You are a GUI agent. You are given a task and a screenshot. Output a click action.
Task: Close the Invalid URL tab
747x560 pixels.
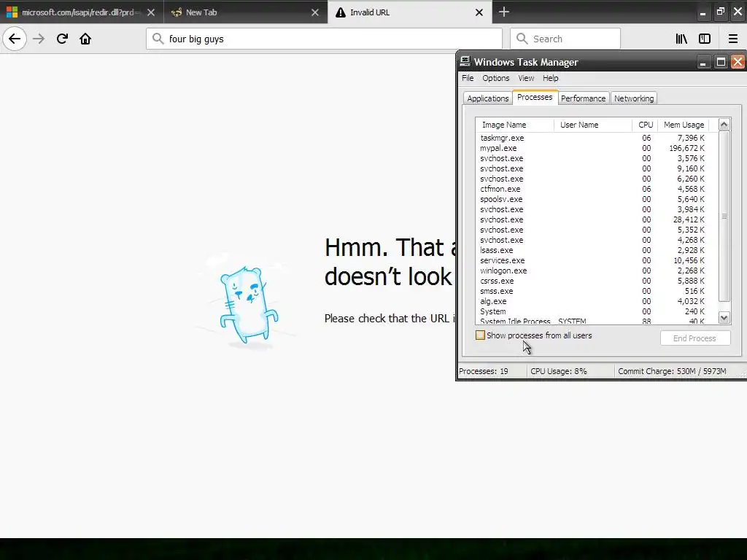[x=479, y=12]
